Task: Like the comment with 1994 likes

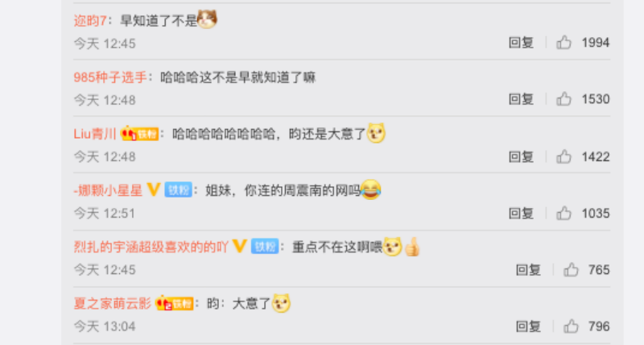Action: (x=564, y=43)
